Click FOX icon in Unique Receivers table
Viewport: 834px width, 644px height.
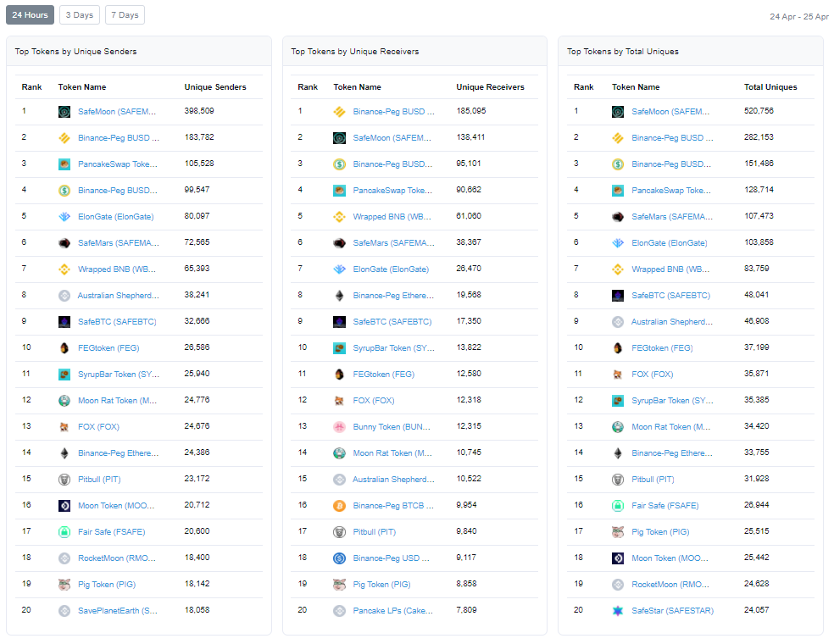(x=339, y=401)
